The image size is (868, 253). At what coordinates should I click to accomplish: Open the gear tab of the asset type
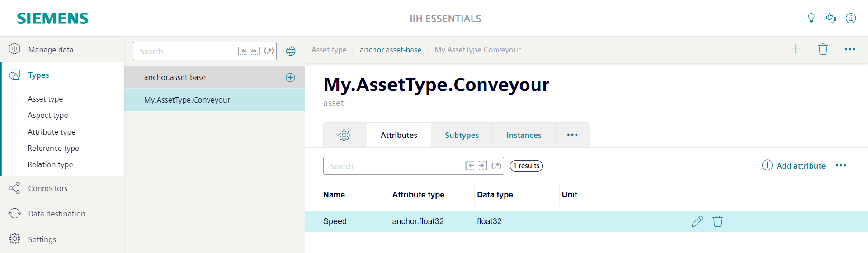344,135
